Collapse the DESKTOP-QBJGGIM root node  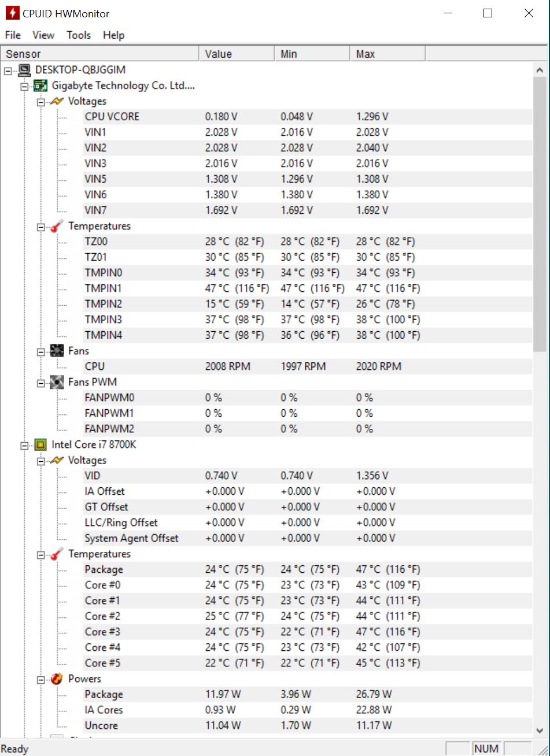pos(8,71)
